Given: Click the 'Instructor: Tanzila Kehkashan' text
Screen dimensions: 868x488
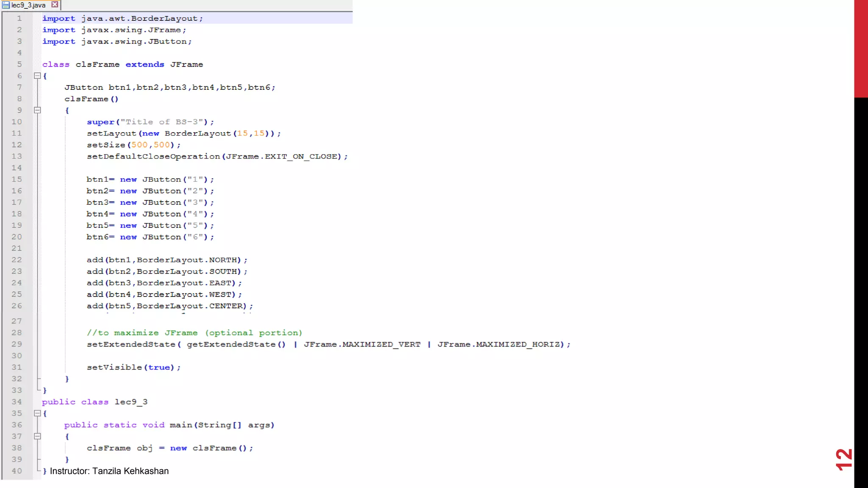Looking at the screenshot, I should [x=109, y=471].
